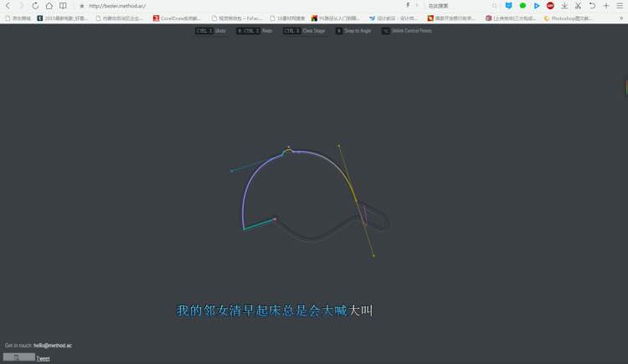Reload the page with the refresh icon
628x364 pixels.
[35, 6]
